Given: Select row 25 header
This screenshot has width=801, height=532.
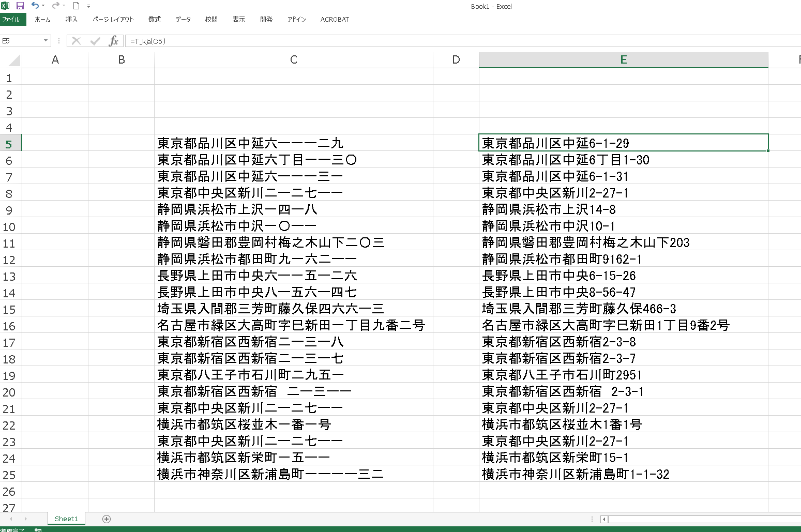Looking at the screenshot, I should click(10, 475).
